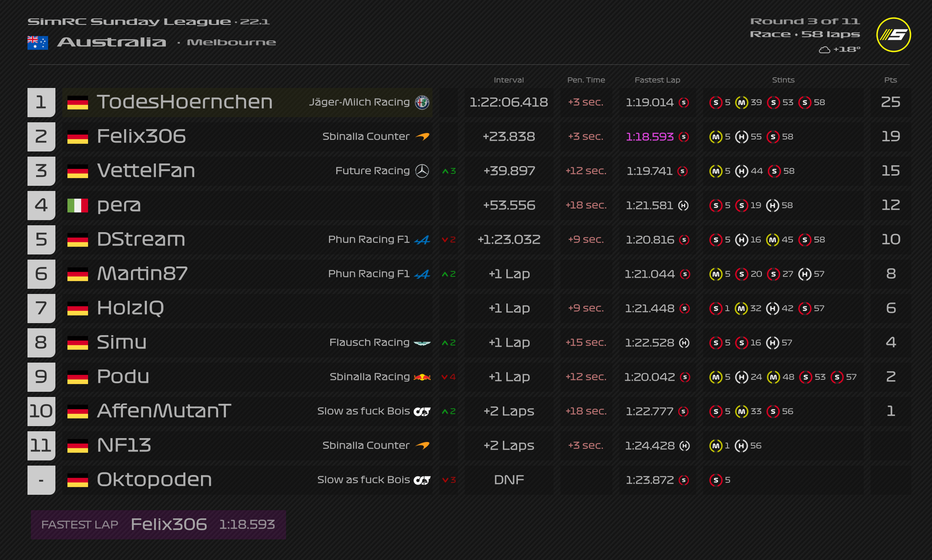This screenshot has height=560, width=932.
Task: Click the Alfa Romeo logo beside Jäger-Milch Racing
Action: pyautogui.click(x=422, y=102)
